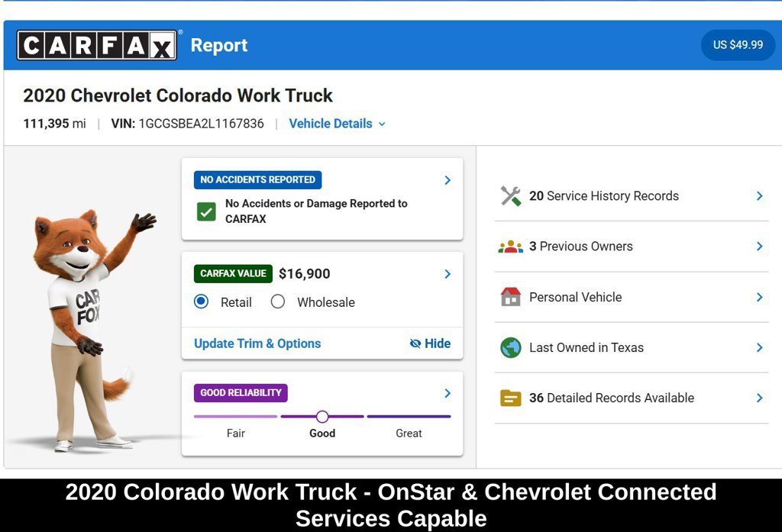Click the VIN 1GCGSBEA2L1167836 text
The width and height of the screenshot is (782, 532).
[188, 124]
